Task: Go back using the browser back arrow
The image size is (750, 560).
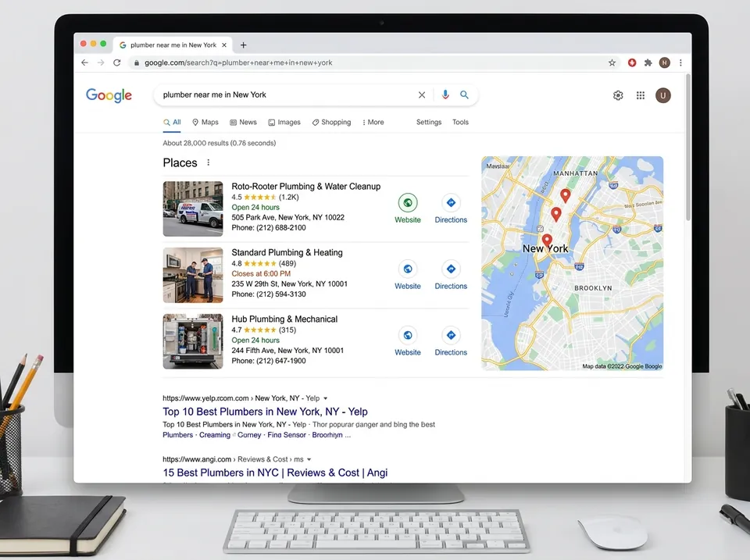Action: (x=84, y=62)
